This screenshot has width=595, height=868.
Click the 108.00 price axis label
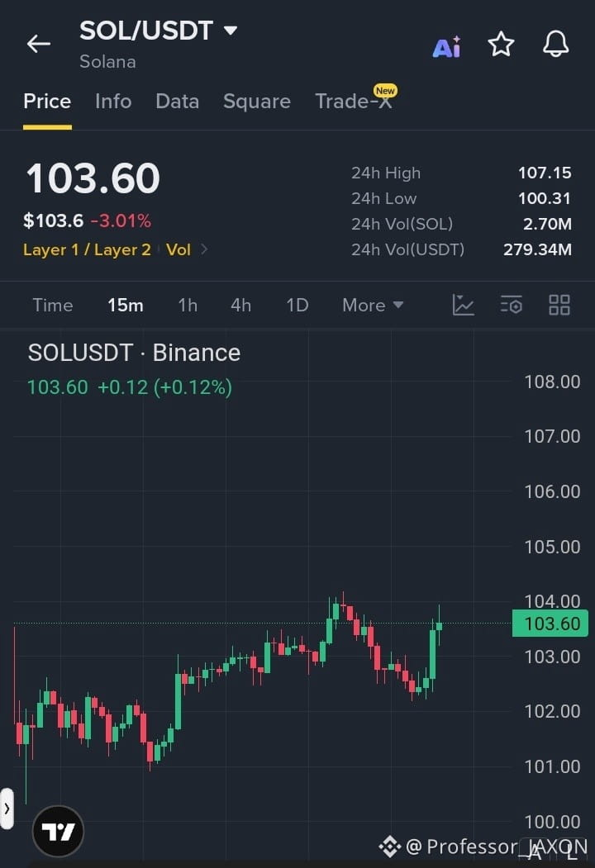click(552, 382)
